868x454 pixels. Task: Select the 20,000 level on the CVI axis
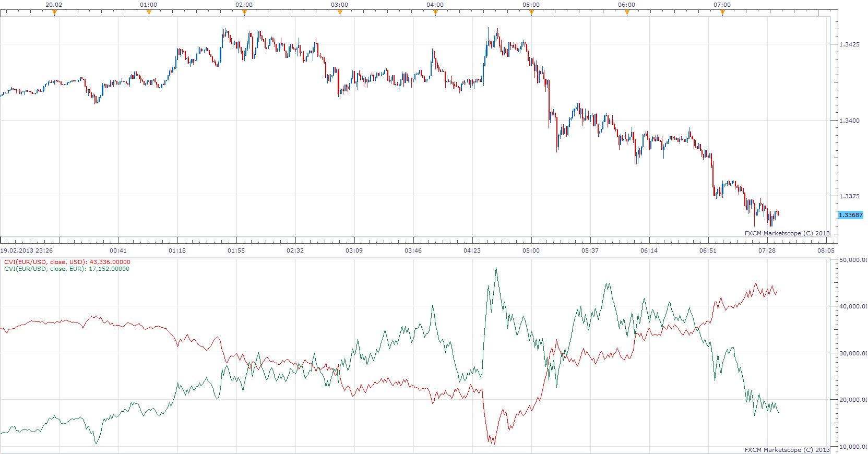(853, 400)
